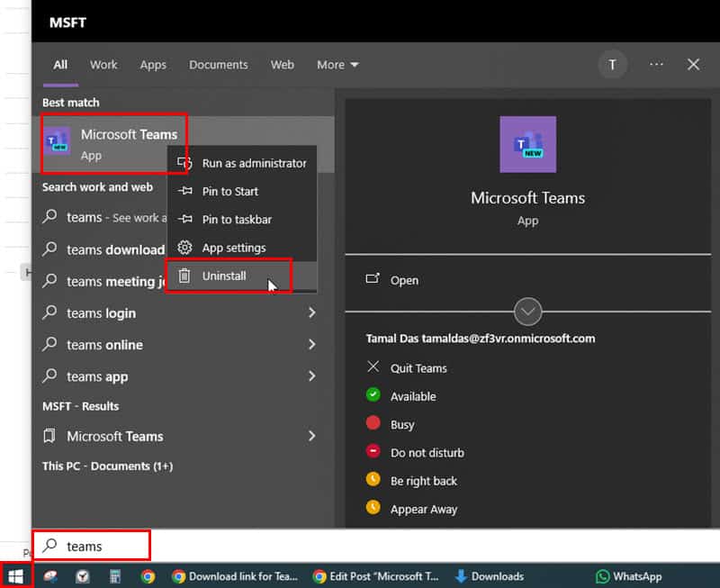Viewport: 720px width, 588px height.
Task: Expand the teams app suggestion arrow
Action: (311, 376)
